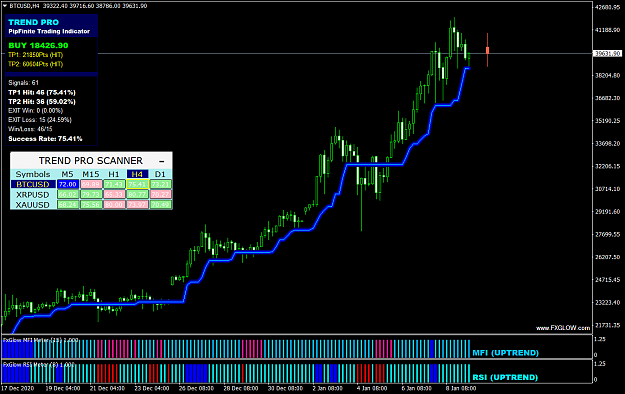Open XRPUSD D1 cell showing 70.27
The image size is (625, 394).
pyautogui.click(x=160, y=195)
